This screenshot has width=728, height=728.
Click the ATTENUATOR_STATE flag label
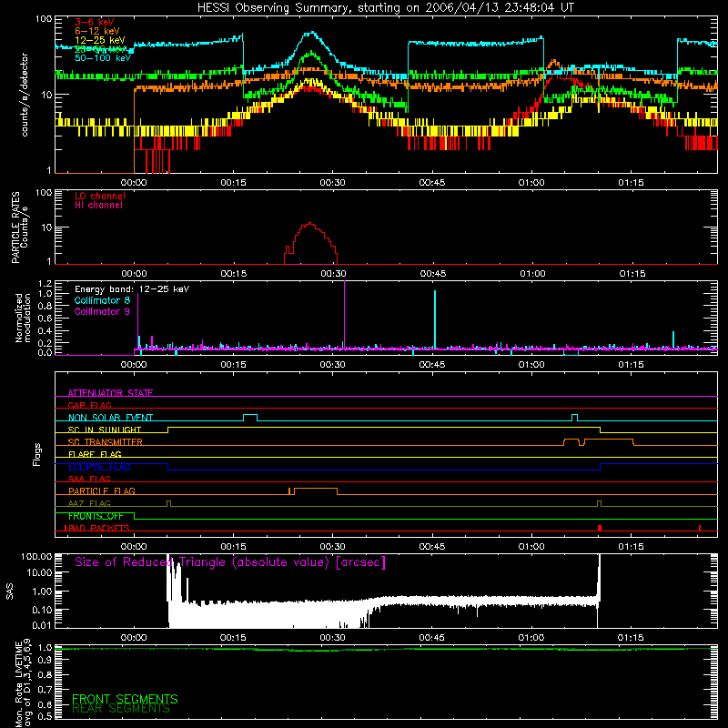pyautogui.click(x=110, y=393)
